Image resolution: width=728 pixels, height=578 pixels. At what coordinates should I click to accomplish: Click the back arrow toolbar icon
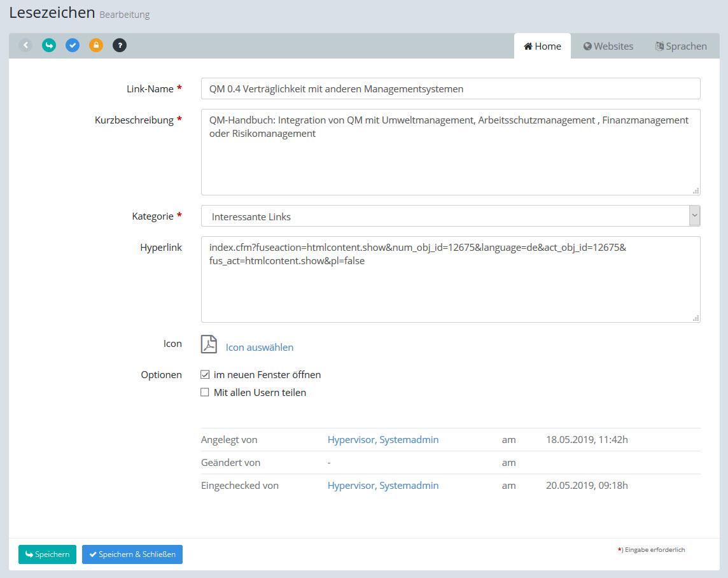coord(25,45)
